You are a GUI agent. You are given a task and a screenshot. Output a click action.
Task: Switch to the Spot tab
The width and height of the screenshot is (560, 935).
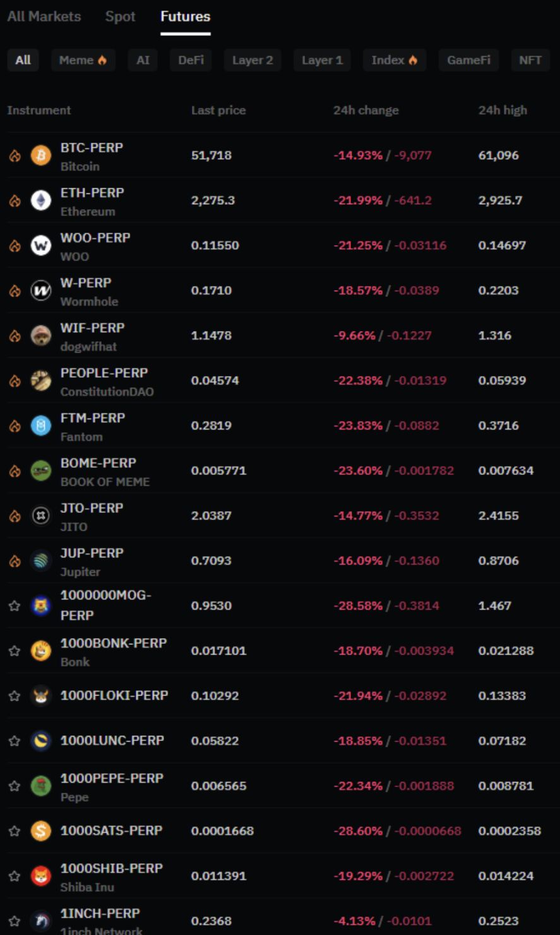tap(120, 16)
